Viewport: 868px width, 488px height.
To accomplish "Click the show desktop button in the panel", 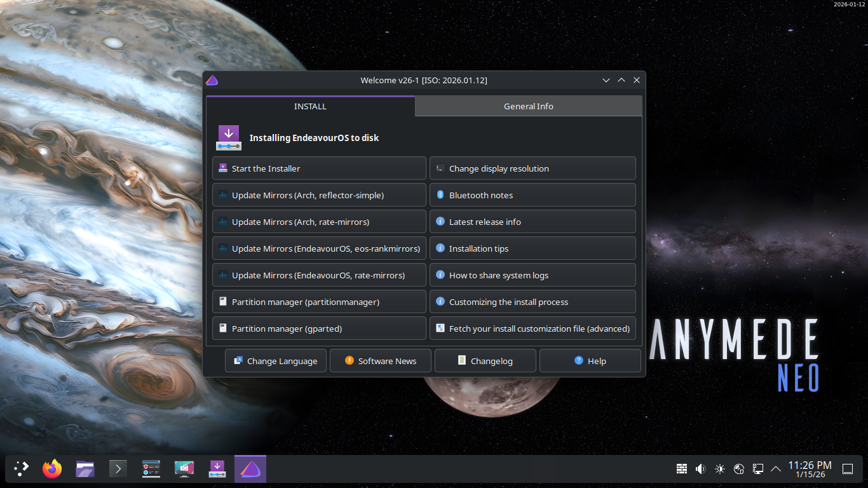I will coord(848,469).
